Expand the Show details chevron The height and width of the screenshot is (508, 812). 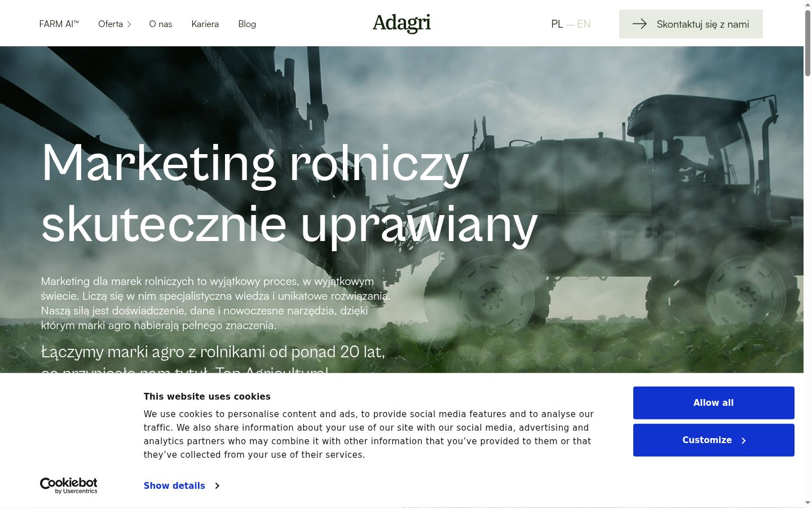[217, 485]
